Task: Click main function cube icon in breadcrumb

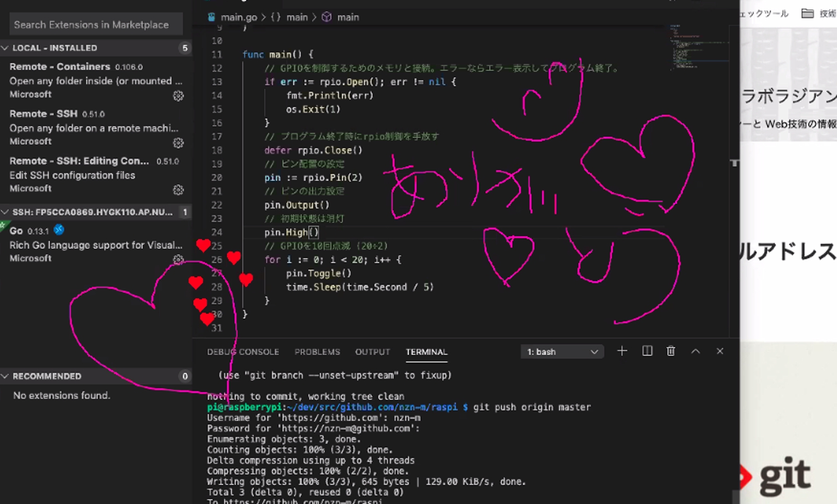Action: point(326,17)
